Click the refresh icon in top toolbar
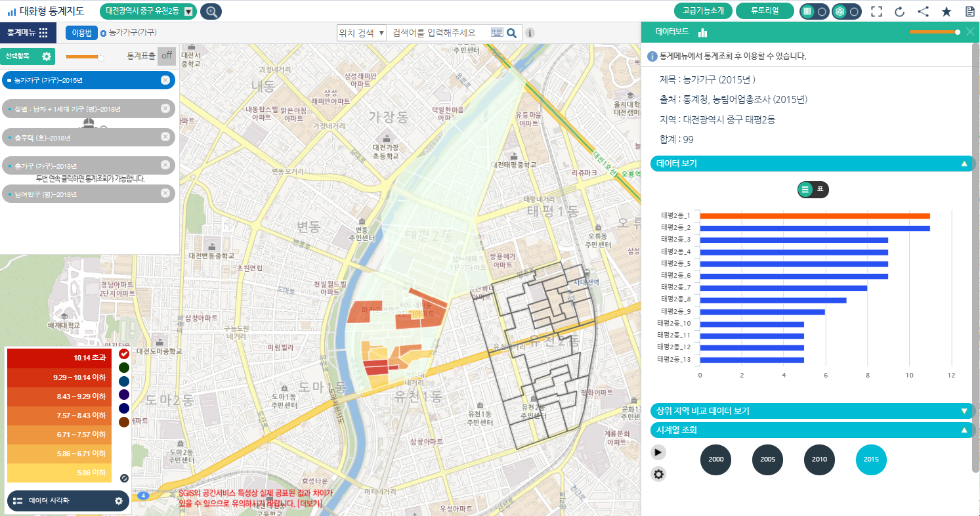Image resolution: width=980 pixels, height=516 pixels. coord(899,11)
